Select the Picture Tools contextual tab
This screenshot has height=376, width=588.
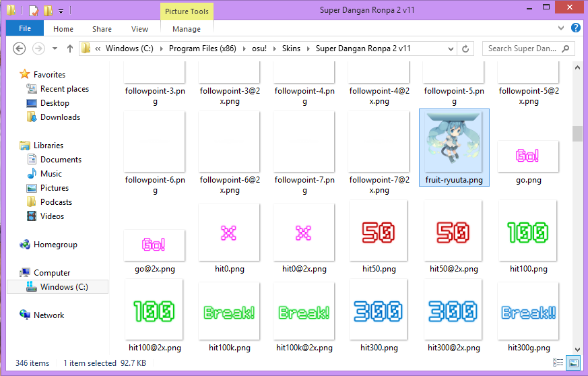pos(187,11)
